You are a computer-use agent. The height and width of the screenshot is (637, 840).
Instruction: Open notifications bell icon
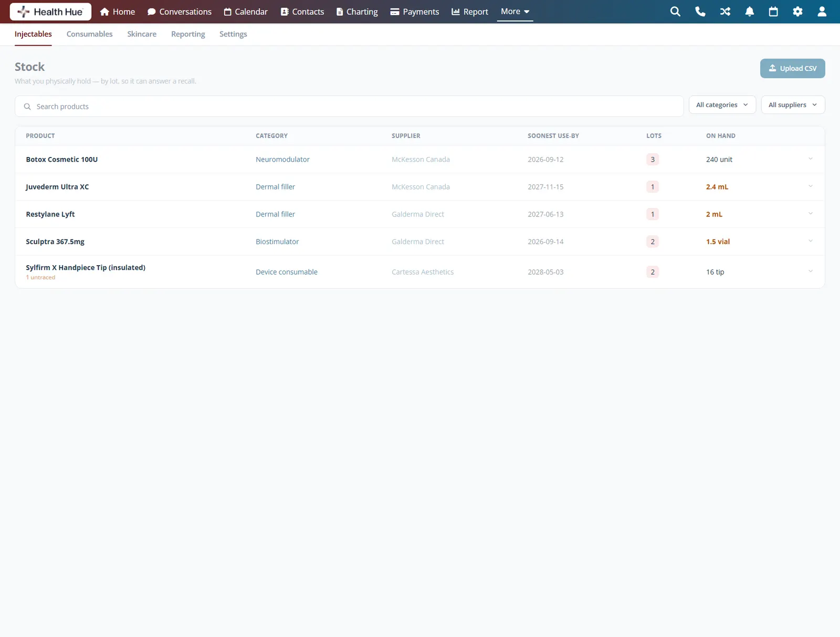750,12
